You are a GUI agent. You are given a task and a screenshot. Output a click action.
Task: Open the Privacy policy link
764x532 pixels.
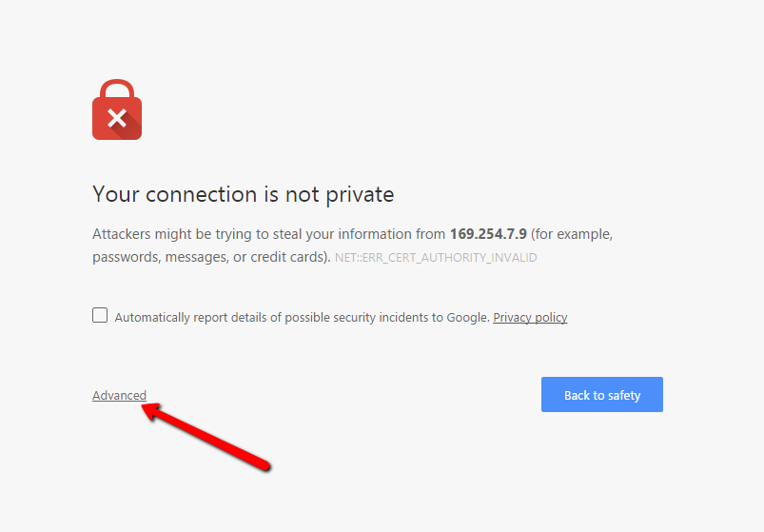[x=530, y=317]
